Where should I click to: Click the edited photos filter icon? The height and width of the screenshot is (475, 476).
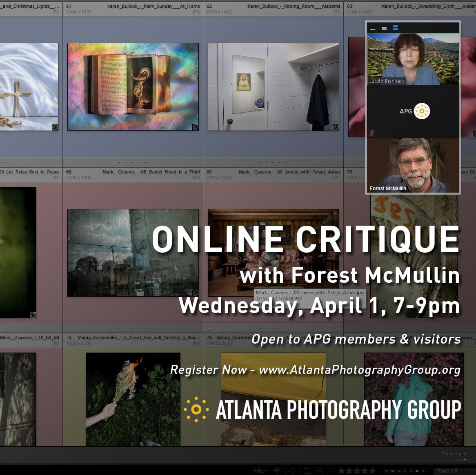[x=307, y=470]
